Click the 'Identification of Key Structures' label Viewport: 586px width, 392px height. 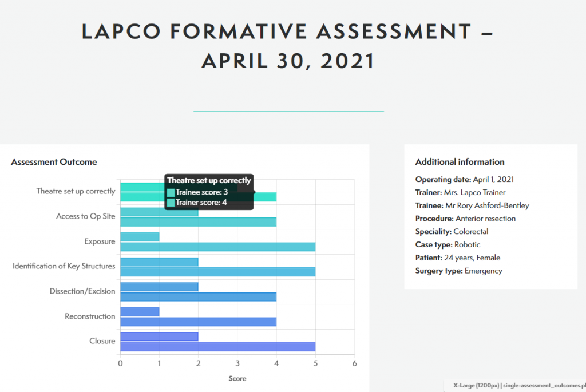[64, 266]
